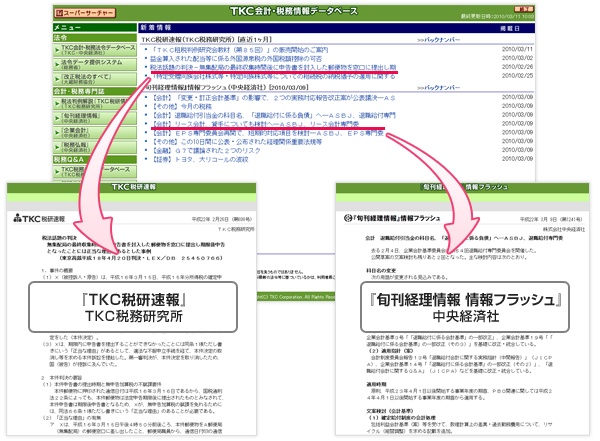The image size is (600, 441).
Task: Open the スーパーサーチャー search button
Action: point(85,13)
